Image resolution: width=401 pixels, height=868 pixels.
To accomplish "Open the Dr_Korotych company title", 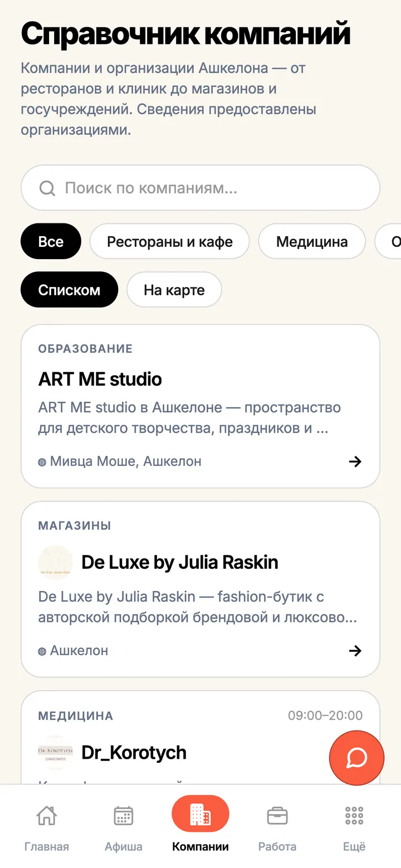I will point(134,753).
